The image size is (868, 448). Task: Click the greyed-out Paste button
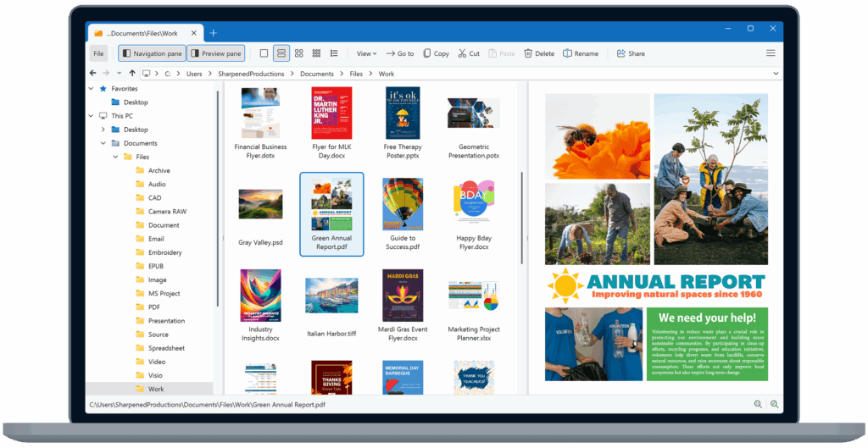tap(502, 53)
